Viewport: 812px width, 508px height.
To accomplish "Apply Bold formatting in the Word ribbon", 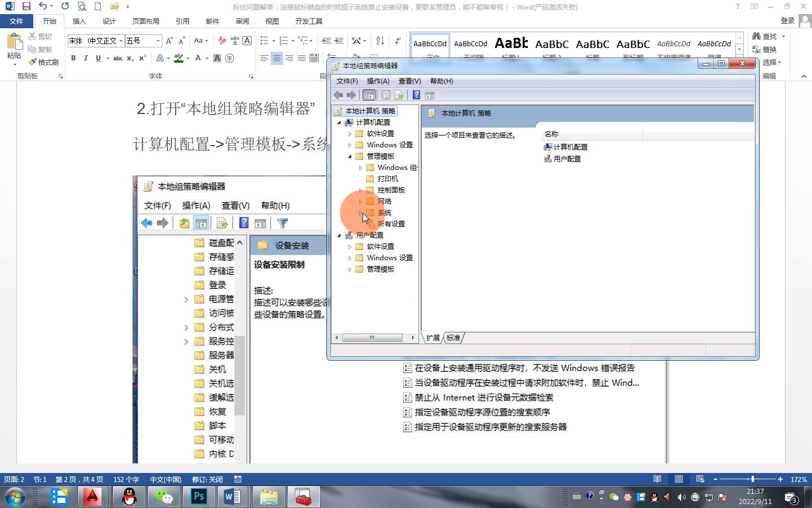I will pyautogui.click(x=73, y=58).
